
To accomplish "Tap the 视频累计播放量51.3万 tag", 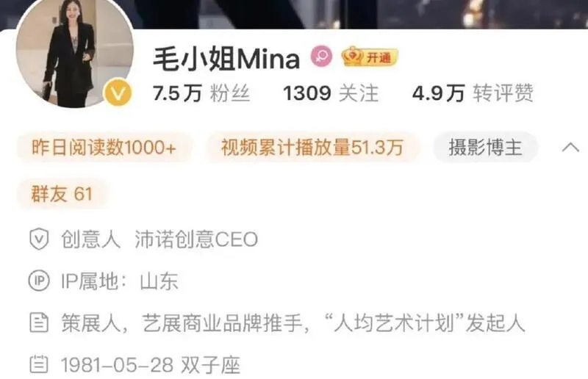I will point(312,147).
